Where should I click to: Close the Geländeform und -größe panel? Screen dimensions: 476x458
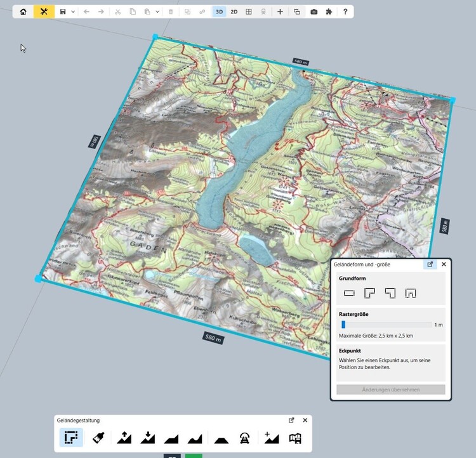point(444,264)
